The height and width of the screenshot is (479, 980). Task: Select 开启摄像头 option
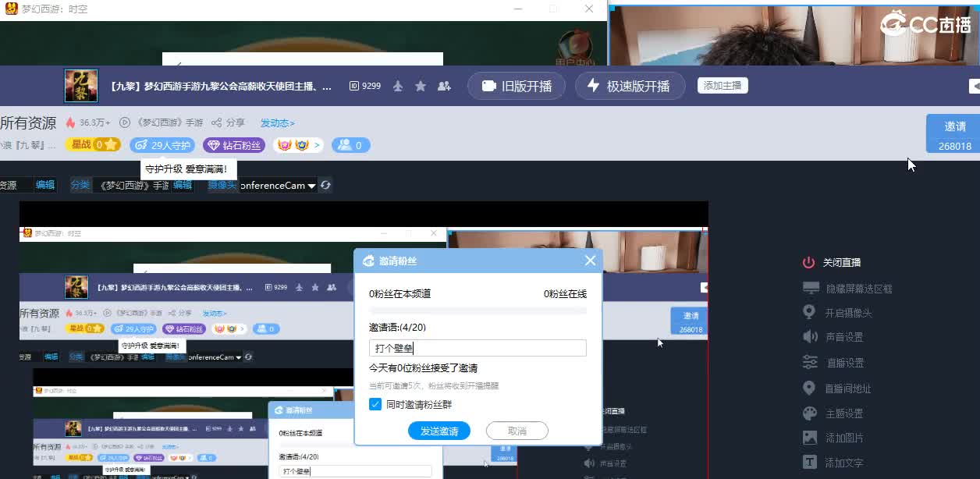(x=837, y=313)
